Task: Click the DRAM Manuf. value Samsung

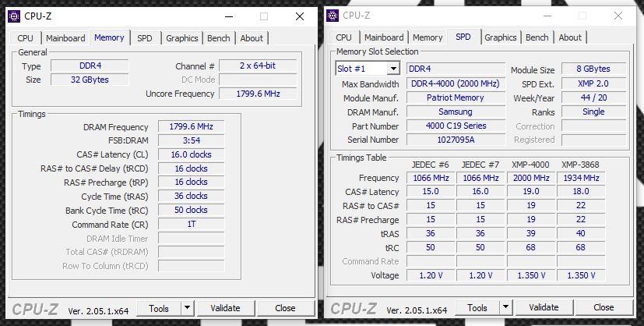Action: point(456,112)
